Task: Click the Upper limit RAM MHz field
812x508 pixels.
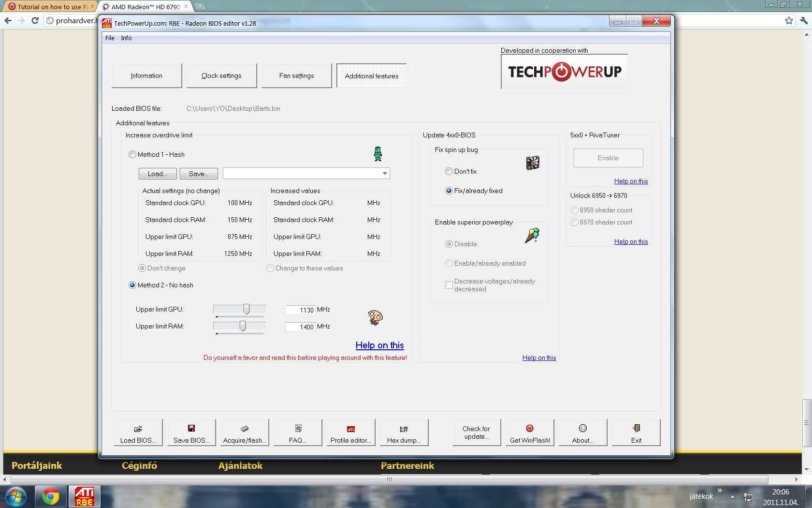Action: [x=300, y=327]
